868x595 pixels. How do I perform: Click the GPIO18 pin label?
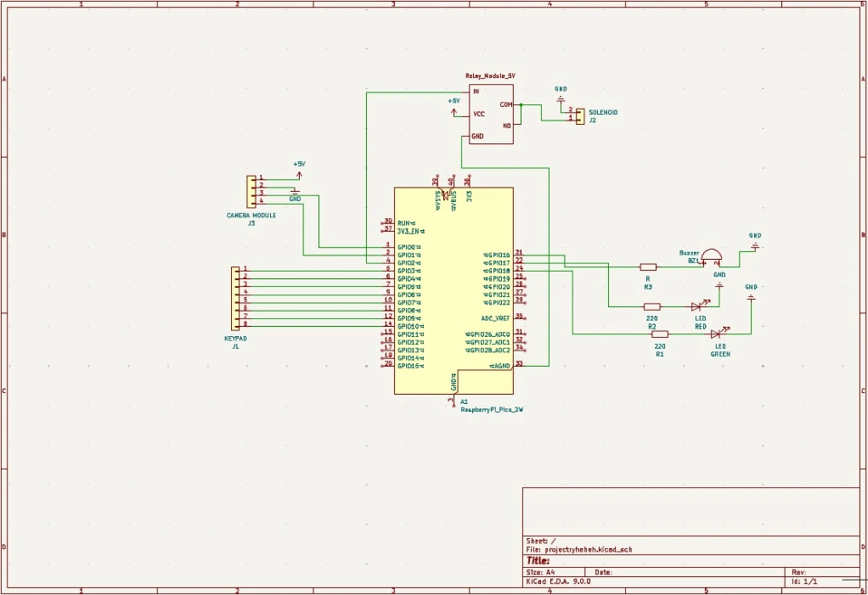[499, 271]
